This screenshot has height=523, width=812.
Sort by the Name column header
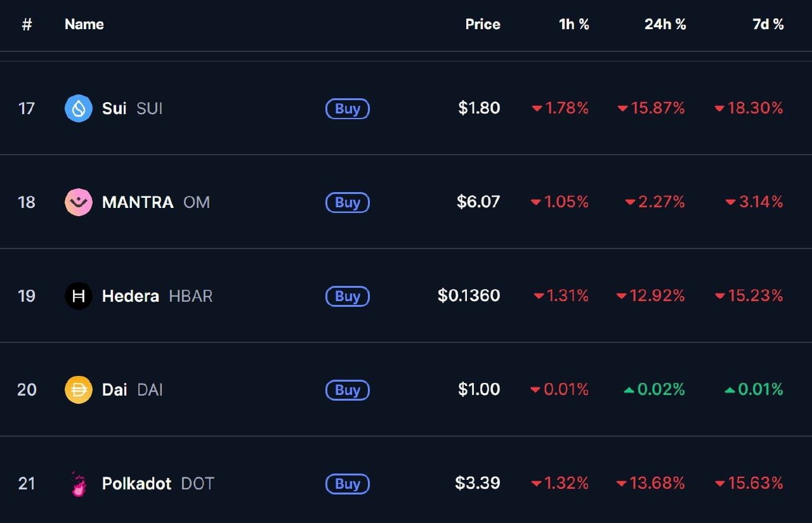tap(84, 24)
